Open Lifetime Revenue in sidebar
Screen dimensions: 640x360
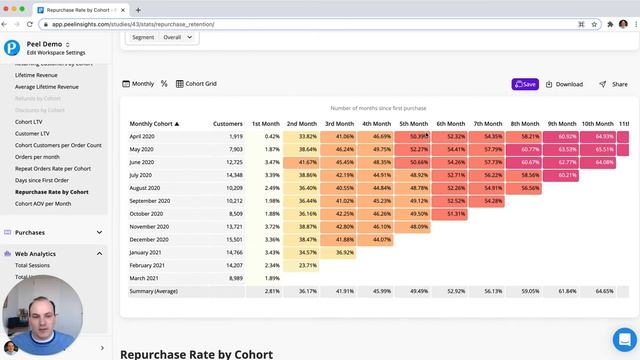[x=36, y=75]
